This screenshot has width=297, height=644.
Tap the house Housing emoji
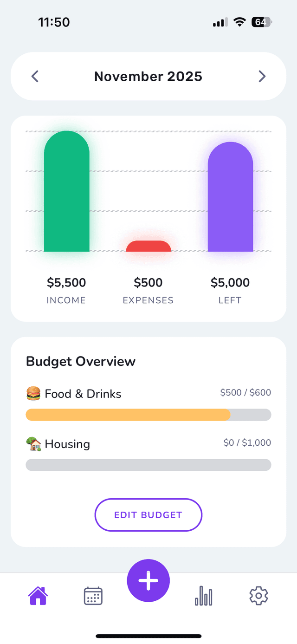(x=33, y=444)
